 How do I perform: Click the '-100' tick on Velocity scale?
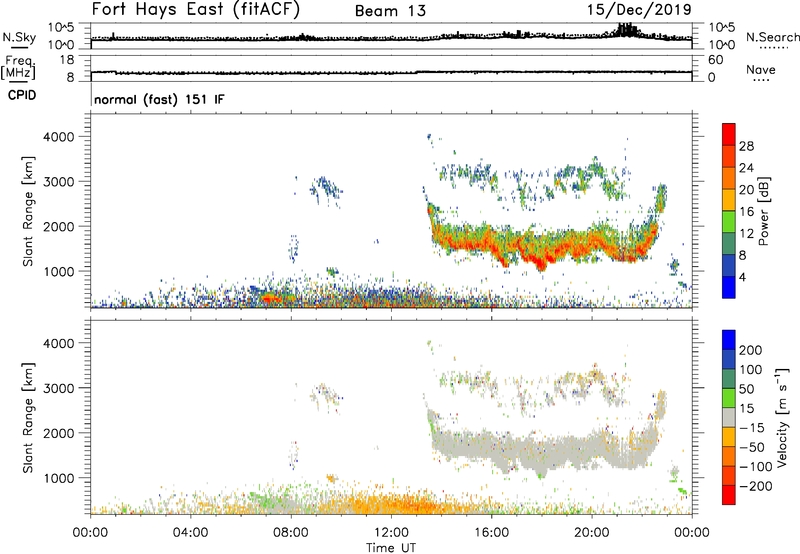(x=756, y=467)
